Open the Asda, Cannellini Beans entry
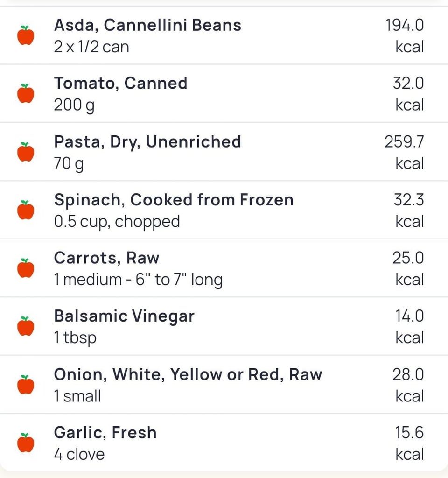Screen dimensions: 448x478 click(x=147, y=25)
